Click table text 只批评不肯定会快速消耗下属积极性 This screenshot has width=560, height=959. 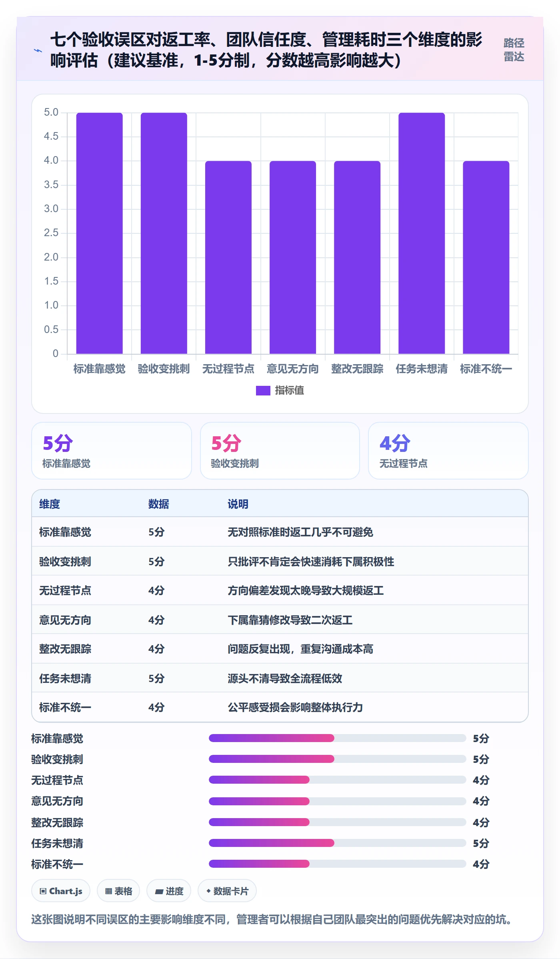[x=311, y=562]
